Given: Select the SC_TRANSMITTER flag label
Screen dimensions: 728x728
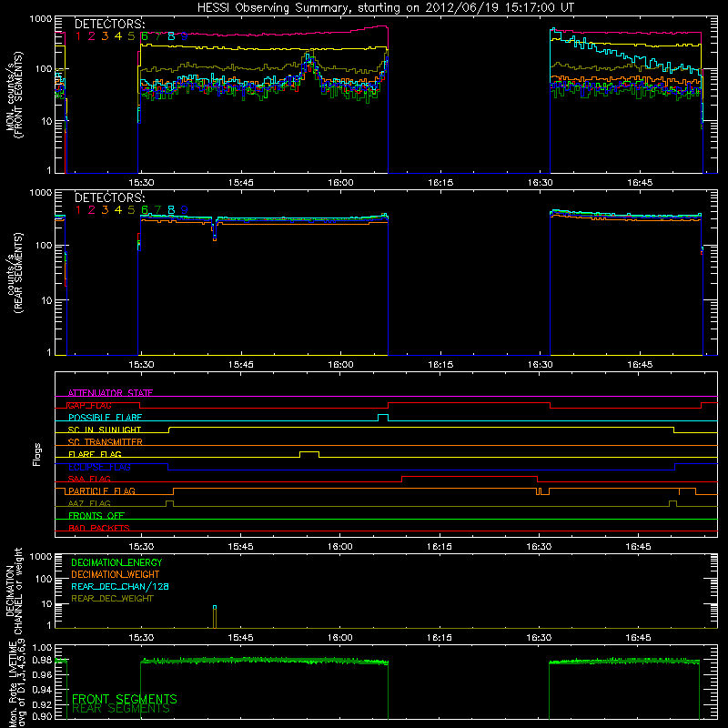Looking at the screenshot, I should click(x=106, y=442).
